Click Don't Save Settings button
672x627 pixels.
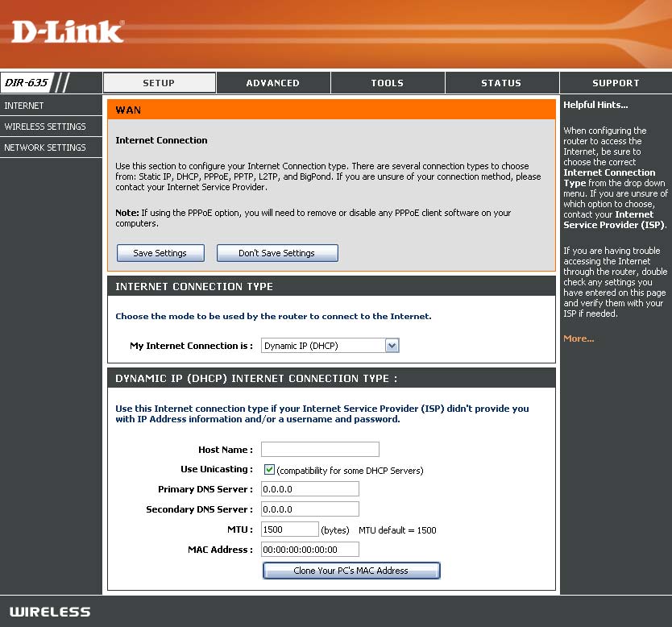[x=277, y=253]
